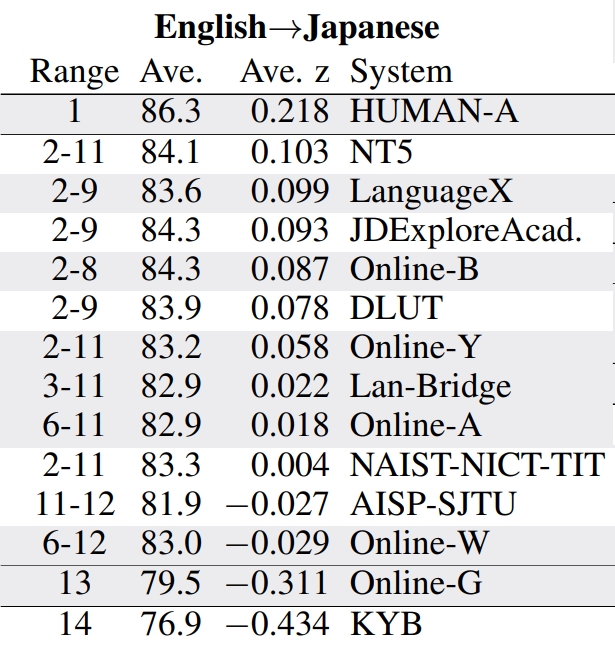Click the 0.218 Ave. z value
Viewport: 615px width, 651px height.
pos(289,111)
